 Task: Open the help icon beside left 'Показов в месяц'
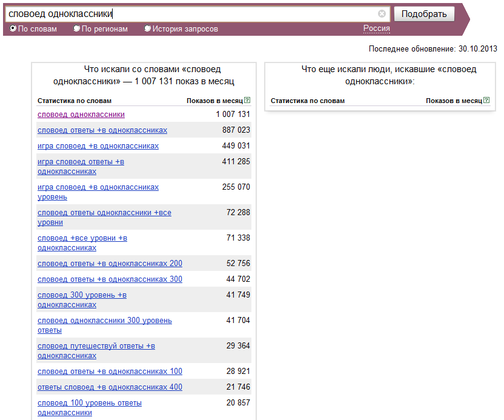point(247,100)
